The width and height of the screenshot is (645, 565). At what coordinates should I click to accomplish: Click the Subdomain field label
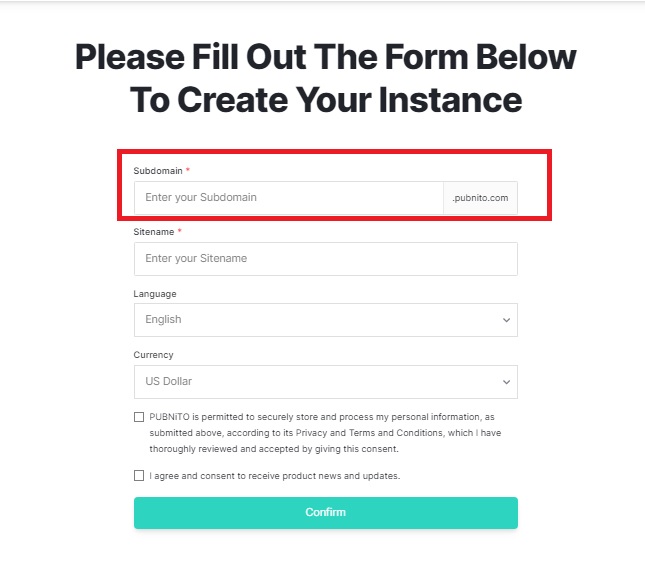[x=157, y=171]
